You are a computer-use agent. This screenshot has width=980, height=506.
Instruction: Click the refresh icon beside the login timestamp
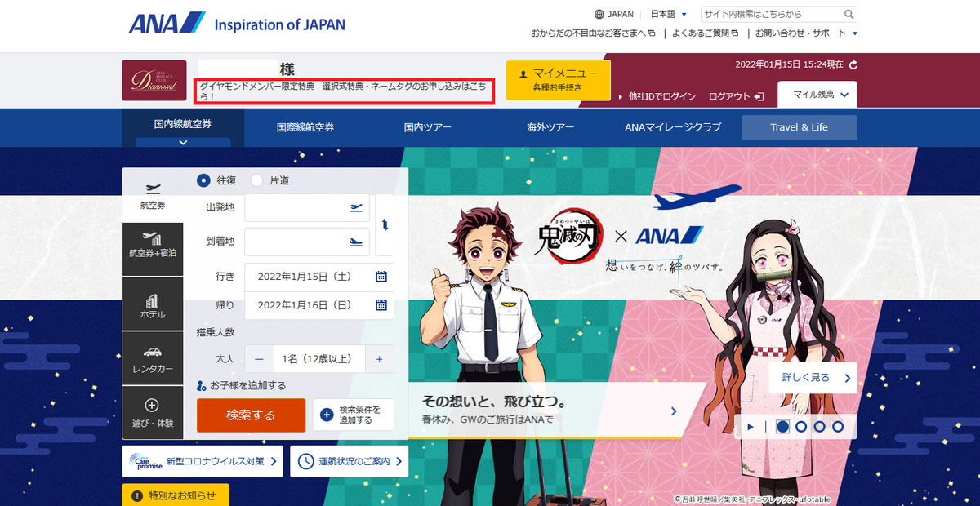[853, 64]
